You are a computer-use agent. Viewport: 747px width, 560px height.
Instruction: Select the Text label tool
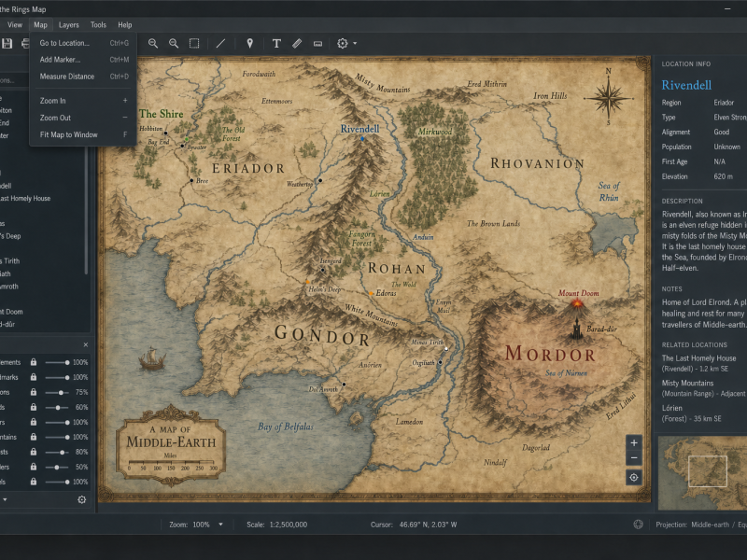click(276, 43)
